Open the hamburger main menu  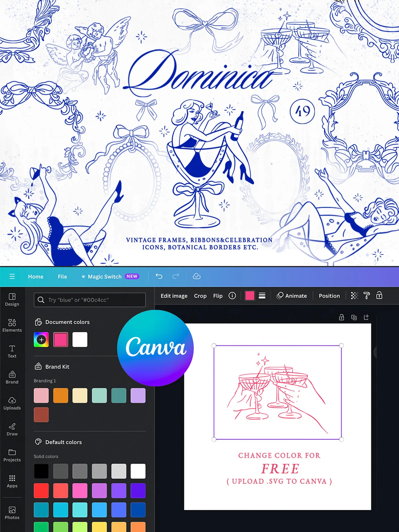point(12,276)
